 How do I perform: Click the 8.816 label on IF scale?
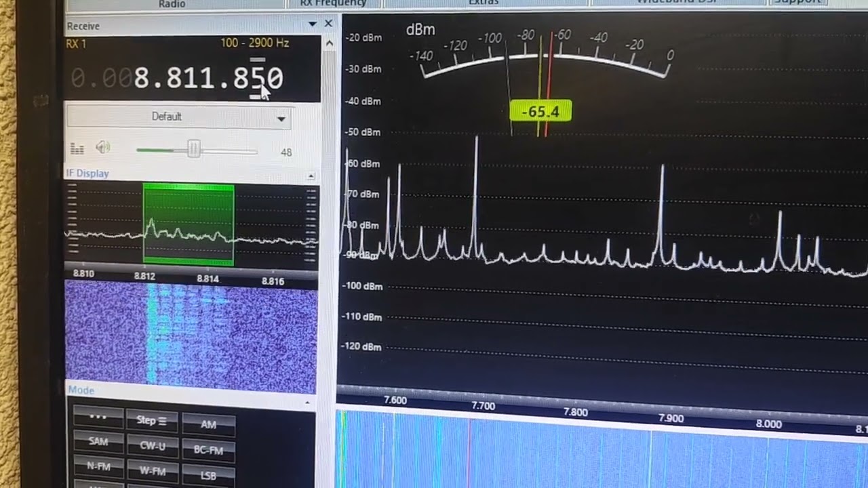(x=273, y=281)
